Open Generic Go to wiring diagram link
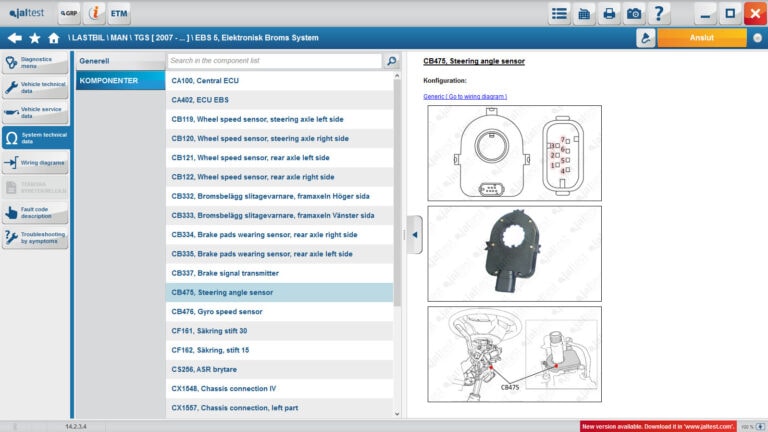 [465, 96]
